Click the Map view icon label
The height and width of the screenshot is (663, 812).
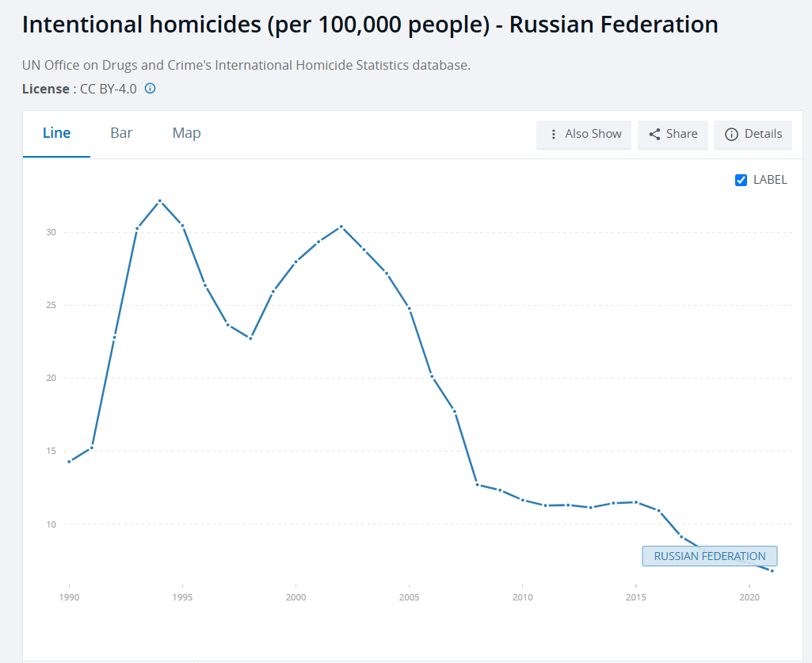pyautogui.click(x=186, y=132)
